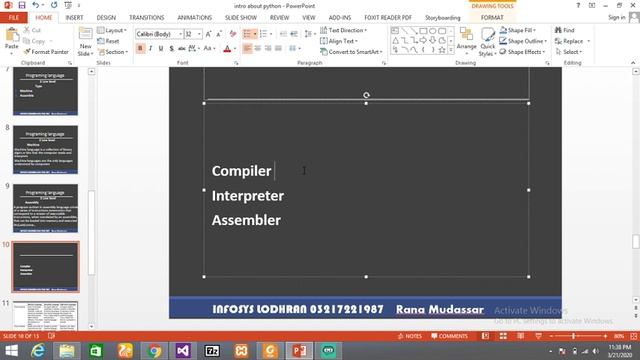Expand the Shape Outline dropdown
The image size is (640, 360).
tap(523, 41)
